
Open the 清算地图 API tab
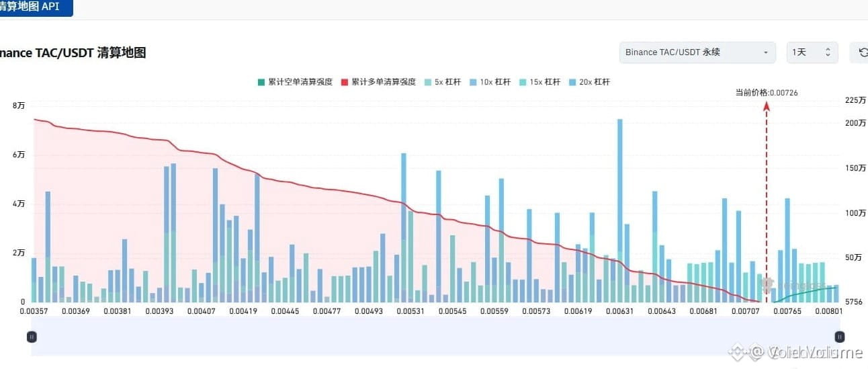click(x=36, y=7)
